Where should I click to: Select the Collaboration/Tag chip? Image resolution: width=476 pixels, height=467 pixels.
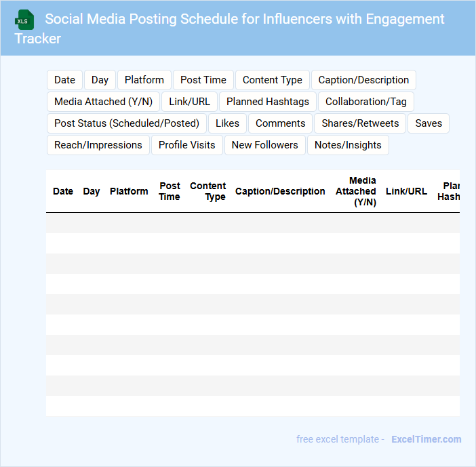coord(365,102)
